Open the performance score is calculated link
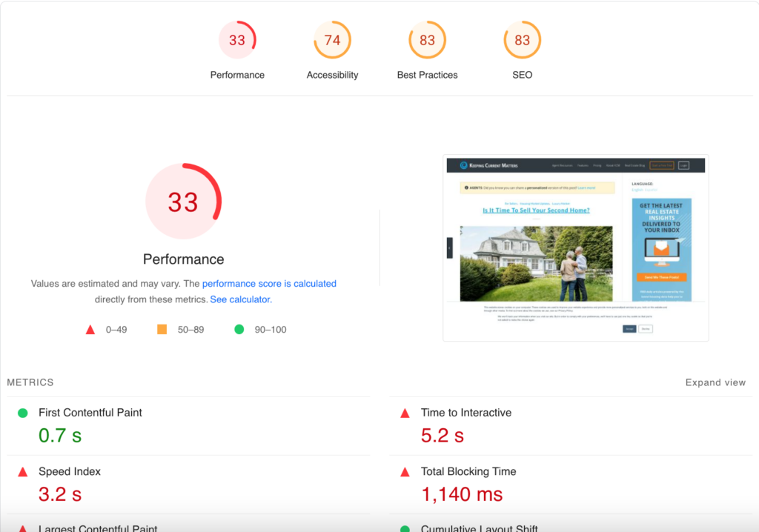The width and height of the screenshot is (759, 532). point(269,283)
